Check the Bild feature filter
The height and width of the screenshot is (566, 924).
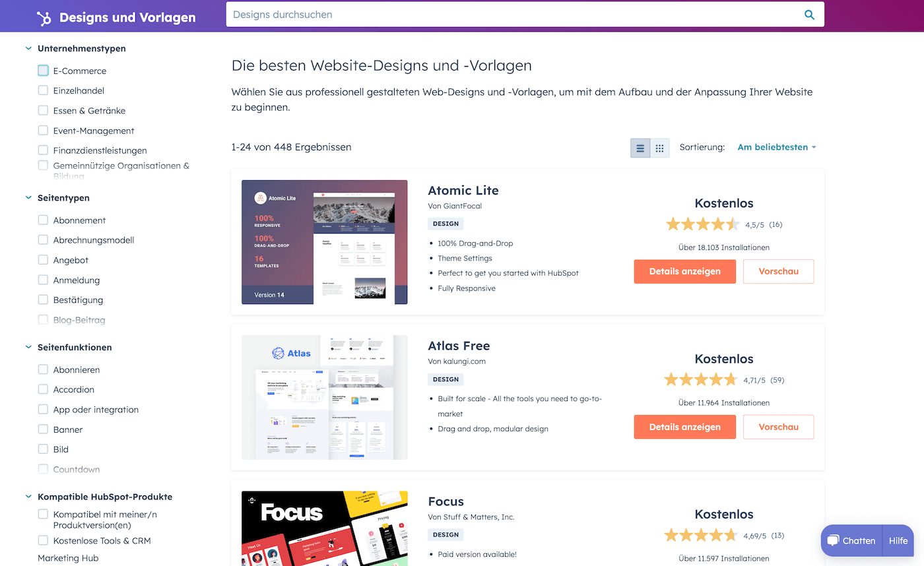pyautogui.click(x=43, y=449)
